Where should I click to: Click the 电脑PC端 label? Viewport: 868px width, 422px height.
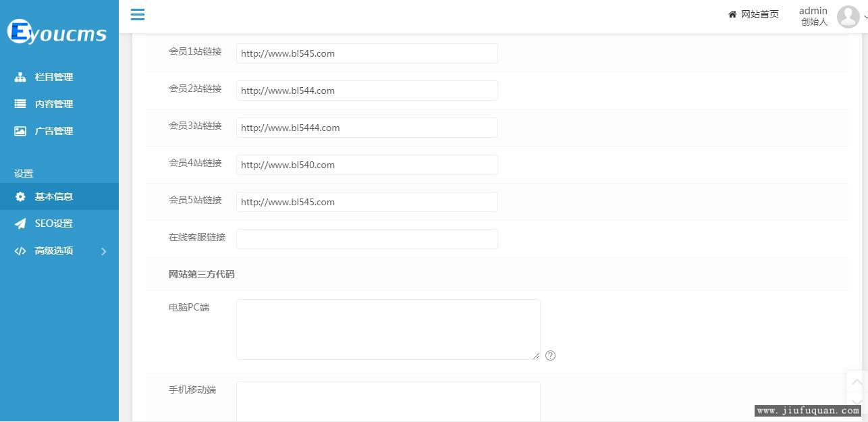[x=189, y=307]
